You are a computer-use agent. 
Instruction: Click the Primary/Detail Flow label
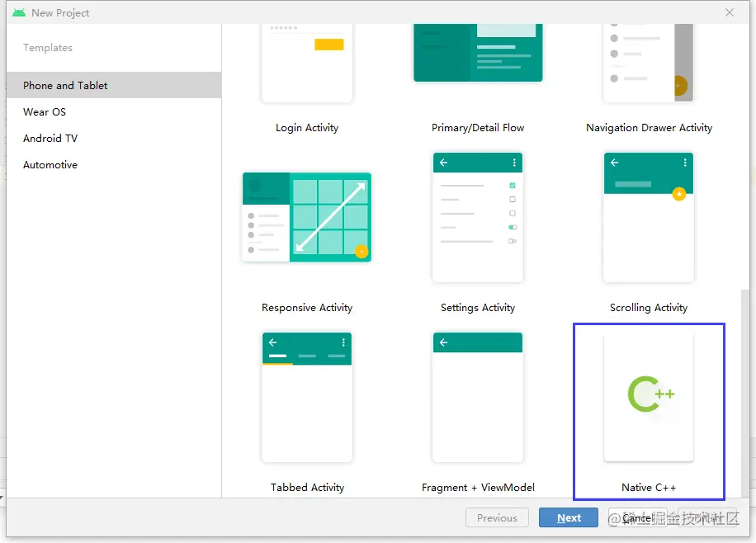pyautogui.click(x=478, y=128)
